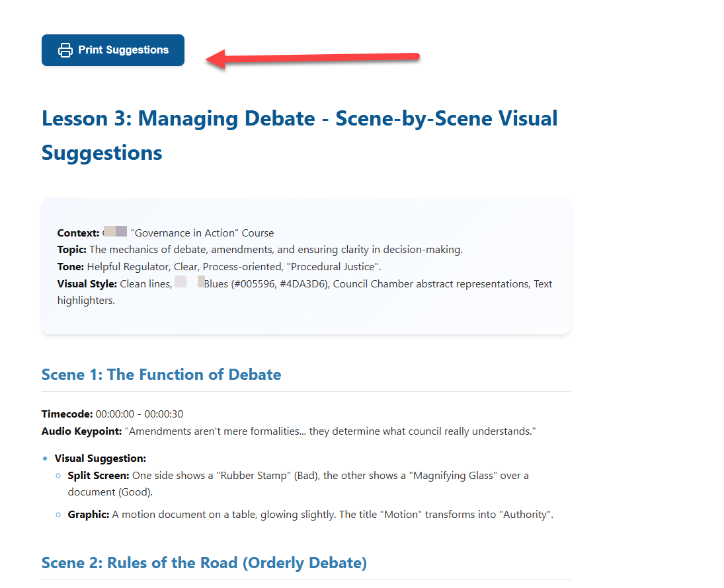Click the hollow bullet beside Split Screen
The height and width of the screenshot is (588, 724).
coord(58,476)
